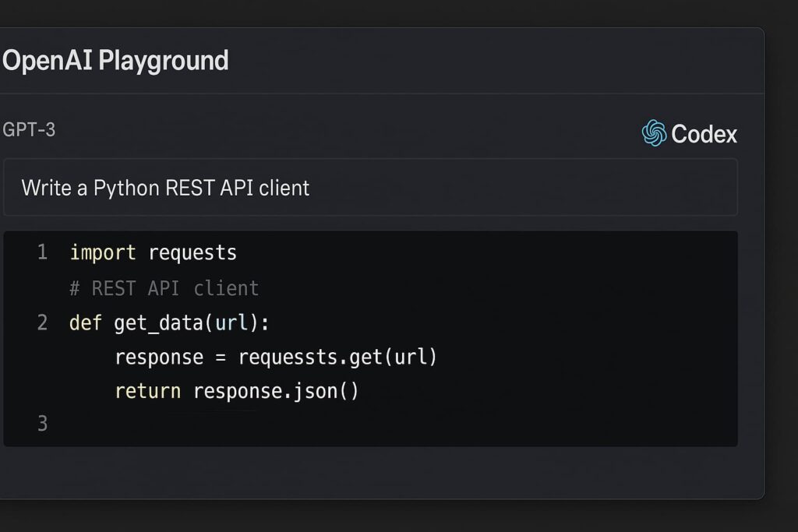Focus the 'Write a Python REST API client' prompt field
This screenshot has height=532, width=798.
click(x=370, y=187)
